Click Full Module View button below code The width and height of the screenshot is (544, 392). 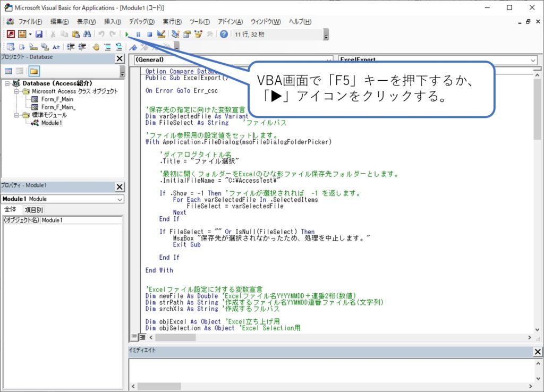(142, 337)
